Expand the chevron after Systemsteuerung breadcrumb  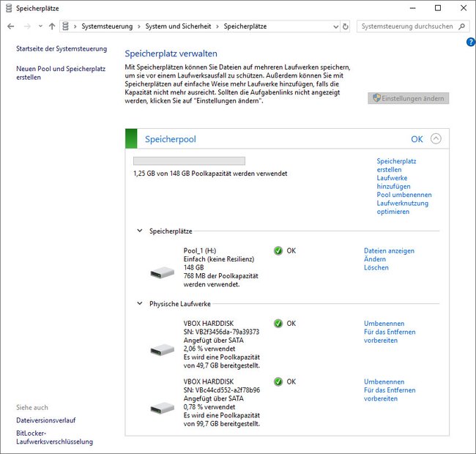point(138,26)
